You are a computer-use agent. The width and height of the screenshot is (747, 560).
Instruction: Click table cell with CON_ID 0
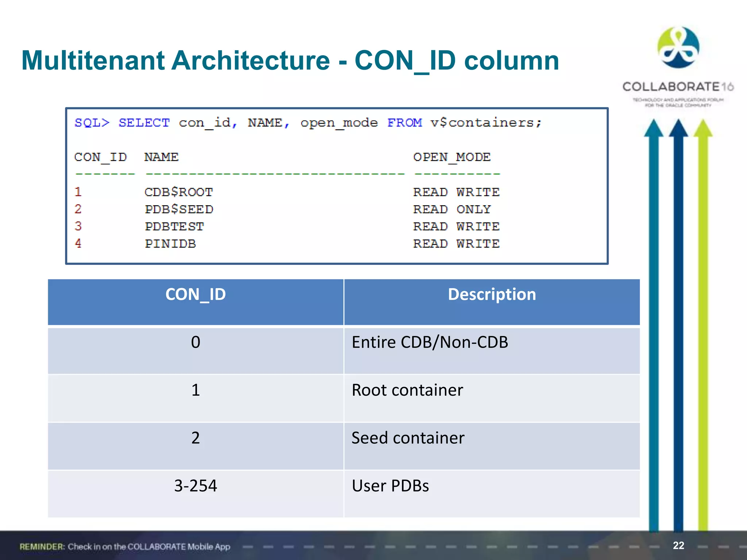click(196, 351)
